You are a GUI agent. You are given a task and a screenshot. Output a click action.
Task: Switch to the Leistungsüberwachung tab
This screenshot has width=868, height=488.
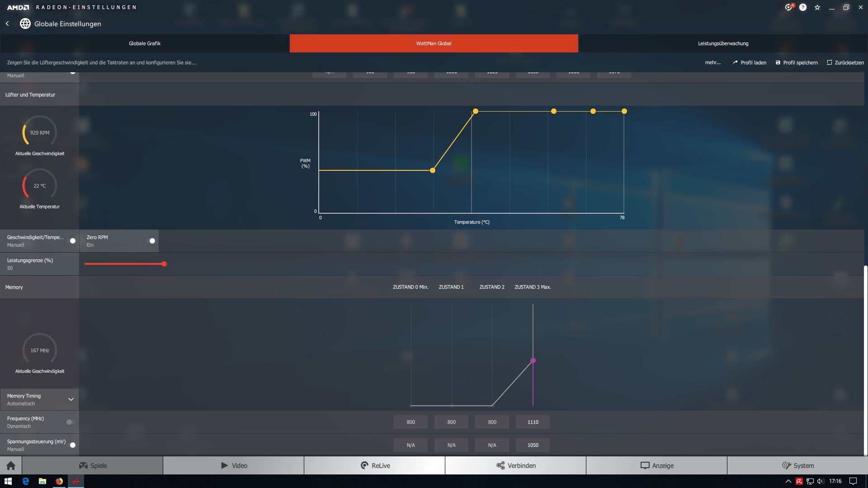[723, 43]
